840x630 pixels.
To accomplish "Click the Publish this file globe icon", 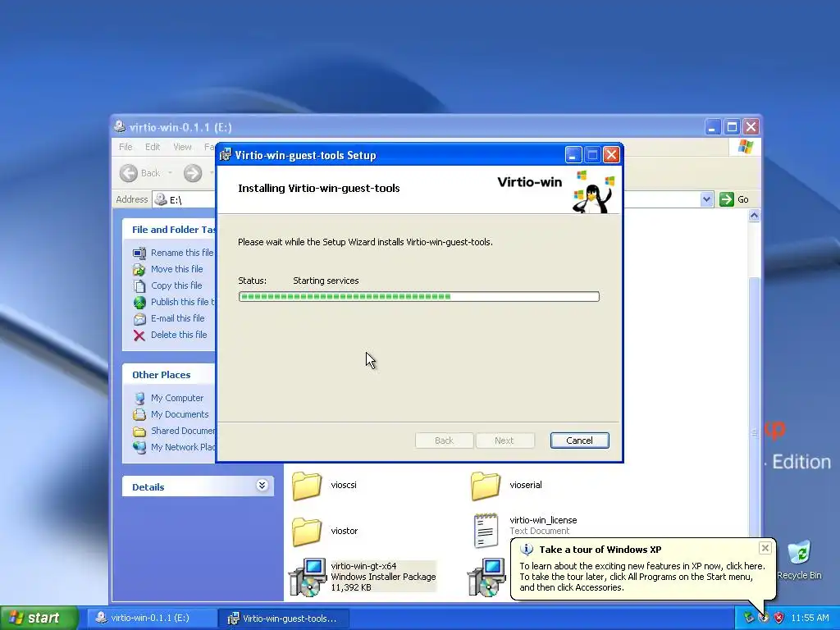I will (x=139, y=302).
